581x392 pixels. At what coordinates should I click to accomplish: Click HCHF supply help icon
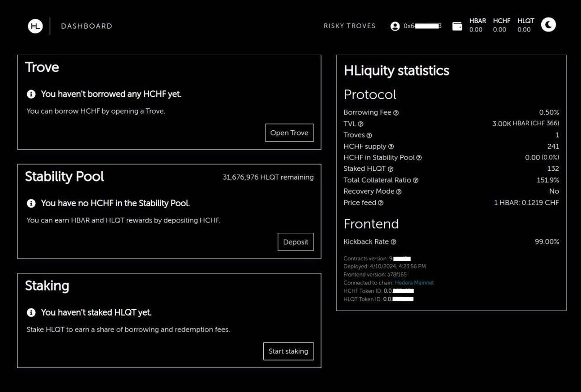pyautogui.click(x=391, y=147)
